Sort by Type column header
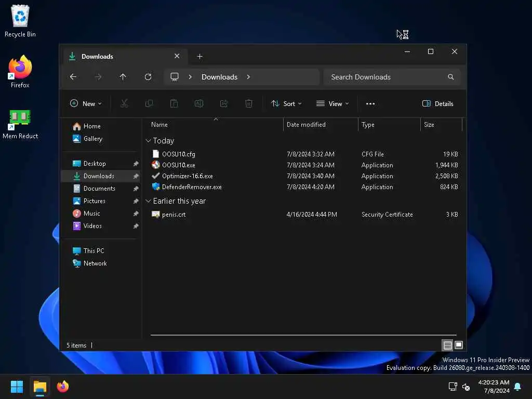 coord(389,125)
